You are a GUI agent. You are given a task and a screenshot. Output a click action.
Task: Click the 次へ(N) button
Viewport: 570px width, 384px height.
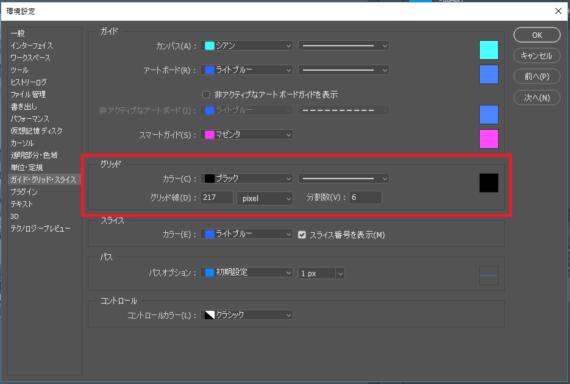coord(537,97)
